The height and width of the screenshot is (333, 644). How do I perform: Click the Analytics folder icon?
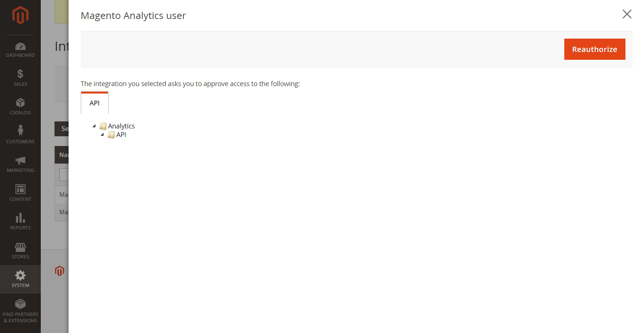point(103,126)
